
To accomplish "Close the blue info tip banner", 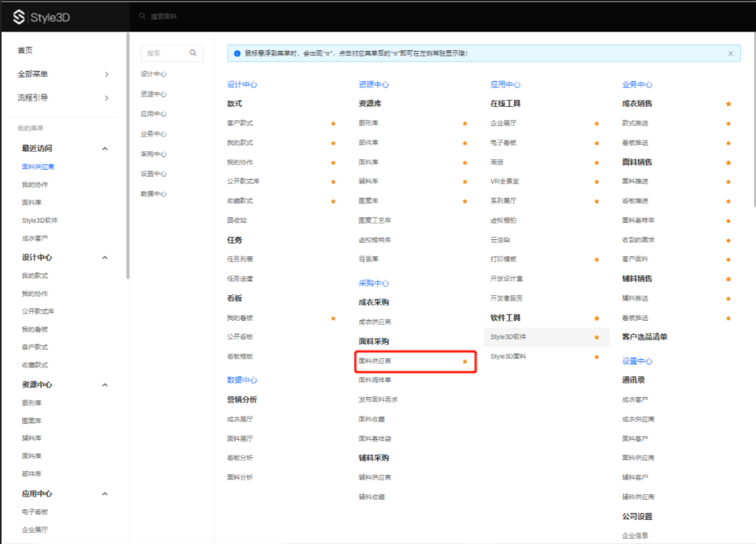I will coord(730,53).
